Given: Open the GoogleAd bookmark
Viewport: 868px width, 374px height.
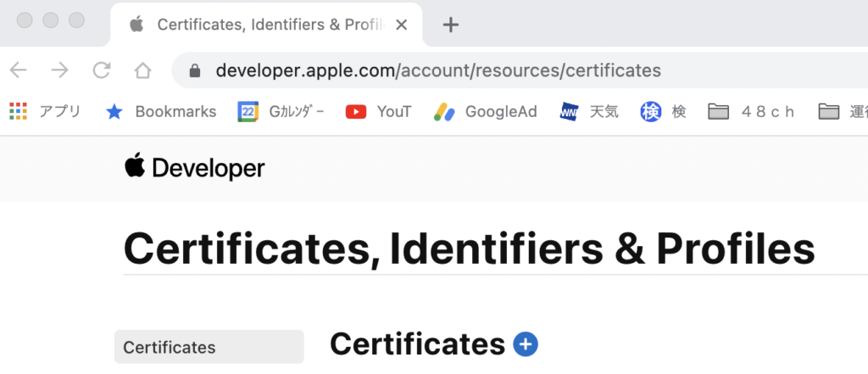Looking at the screenshot, I should pyautogui.click(x=485, y=111).
